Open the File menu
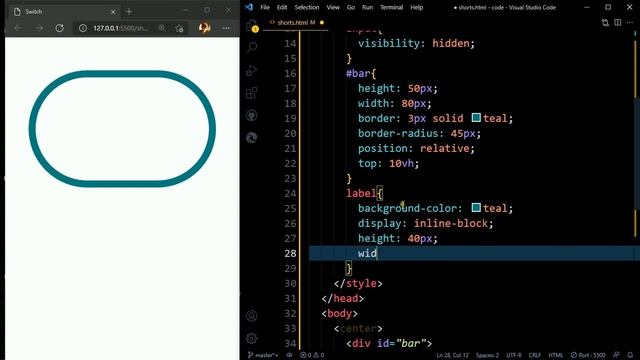Viewport: 640px width, 360px height. (265, 7)
